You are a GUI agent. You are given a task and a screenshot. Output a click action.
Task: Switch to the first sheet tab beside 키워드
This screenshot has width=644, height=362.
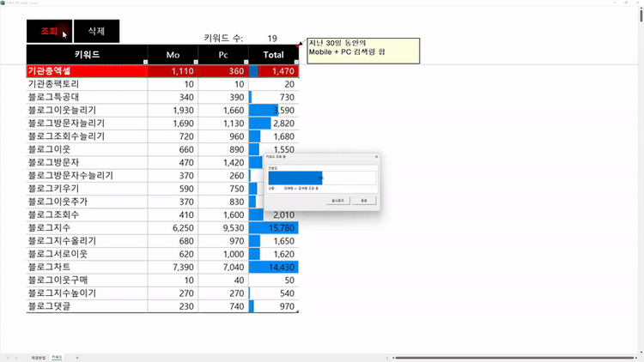coord(38,358)
